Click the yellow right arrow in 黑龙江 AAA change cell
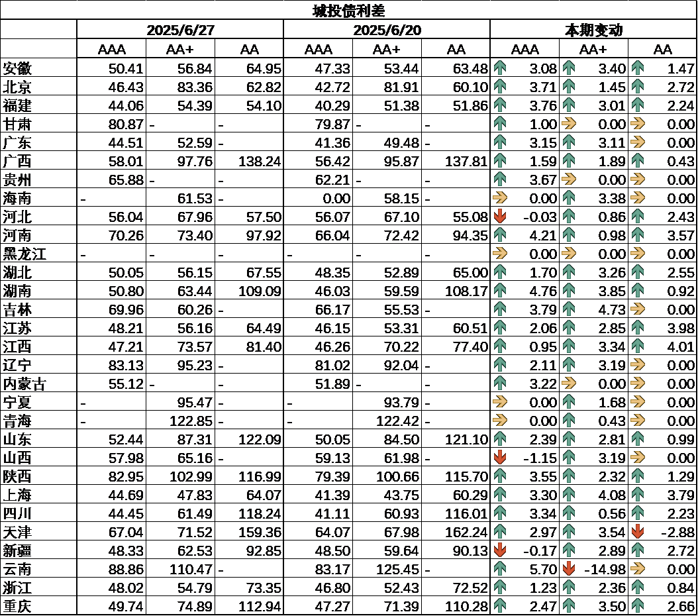Screen dimensions: 698x616 500,253
